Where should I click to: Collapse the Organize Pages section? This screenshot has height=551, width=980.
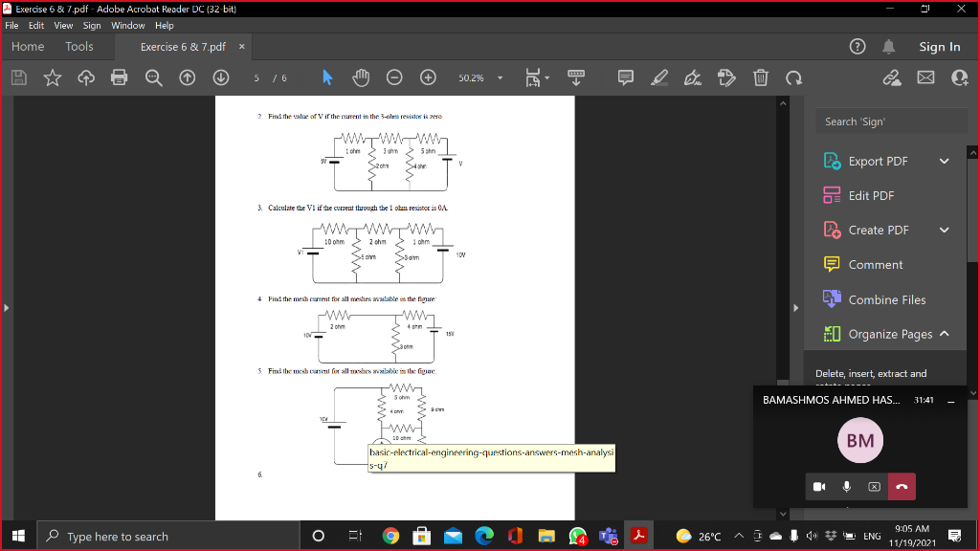[x=944, y=334]
